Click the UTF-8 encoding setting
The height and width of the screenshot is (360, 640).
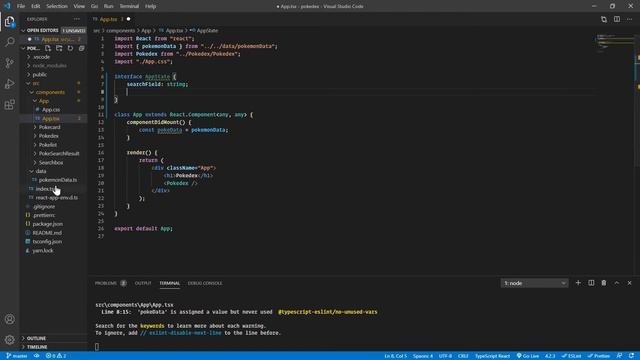pos(445,356)
